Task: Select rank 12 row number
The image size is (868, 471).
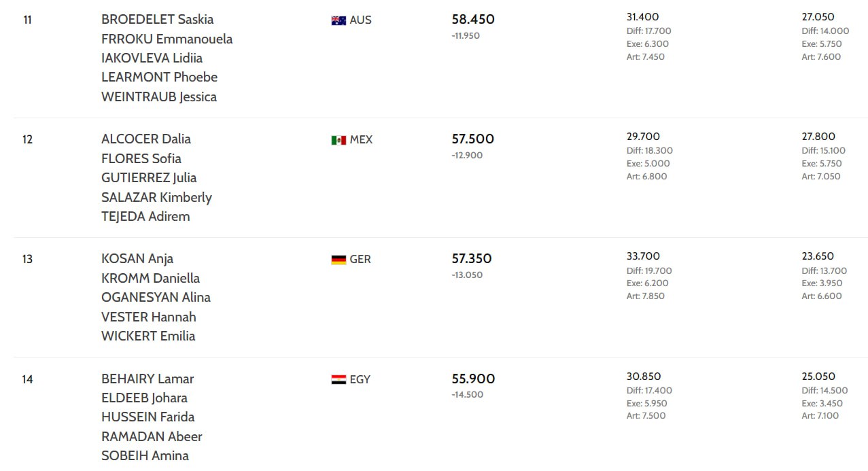Action: (27, 139)
